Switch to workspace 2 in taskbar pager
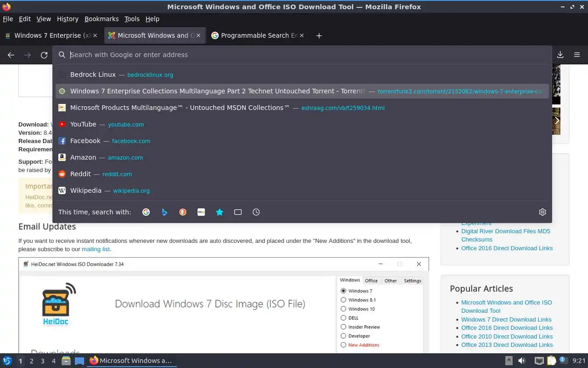The height and width of the screenshot is (368, 588). tap(31, 361)
